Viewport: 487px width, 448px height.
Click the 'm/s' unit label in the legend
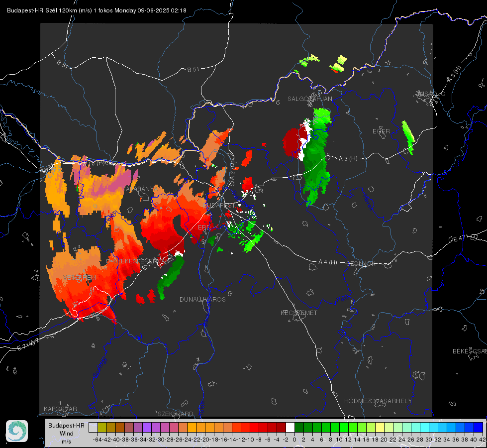click(66, 442)
